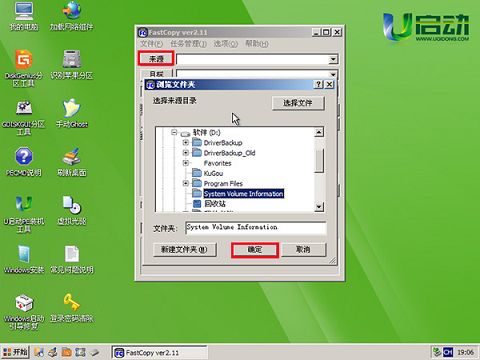Collapse the 软件 (D:) drive node

coord(174,132)
